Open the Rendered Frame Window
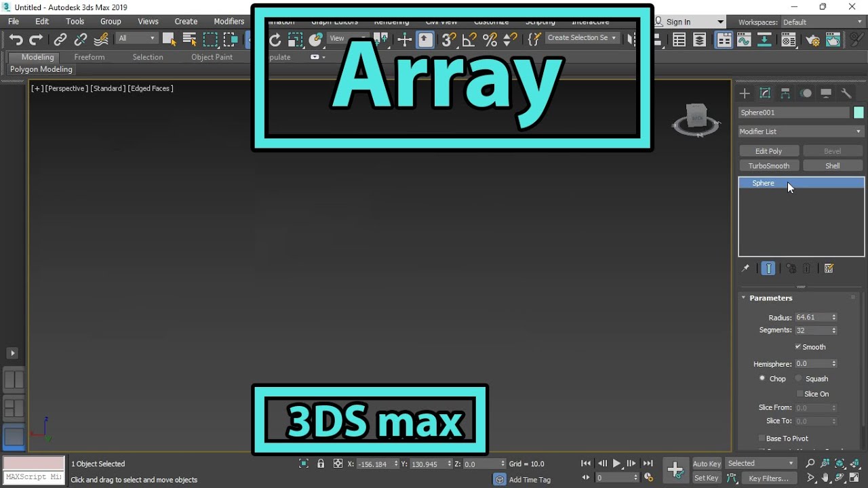868x488 pixels. point(833,40)
